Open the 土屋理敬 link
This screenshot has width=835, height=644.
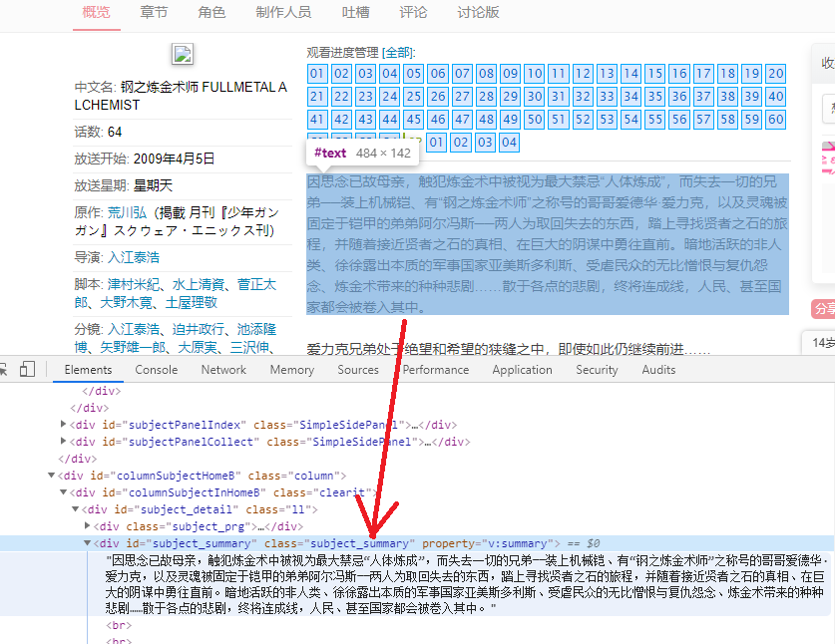[x=192, y=303]
